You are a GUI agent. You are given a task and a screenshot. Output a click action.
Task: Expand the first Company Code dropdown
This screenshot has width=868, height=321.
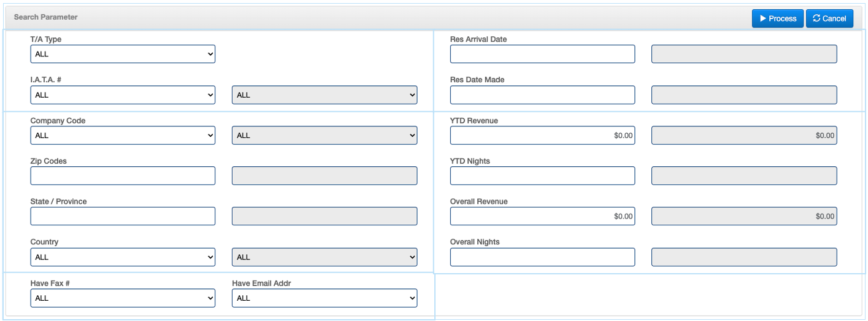coord(123,136)
